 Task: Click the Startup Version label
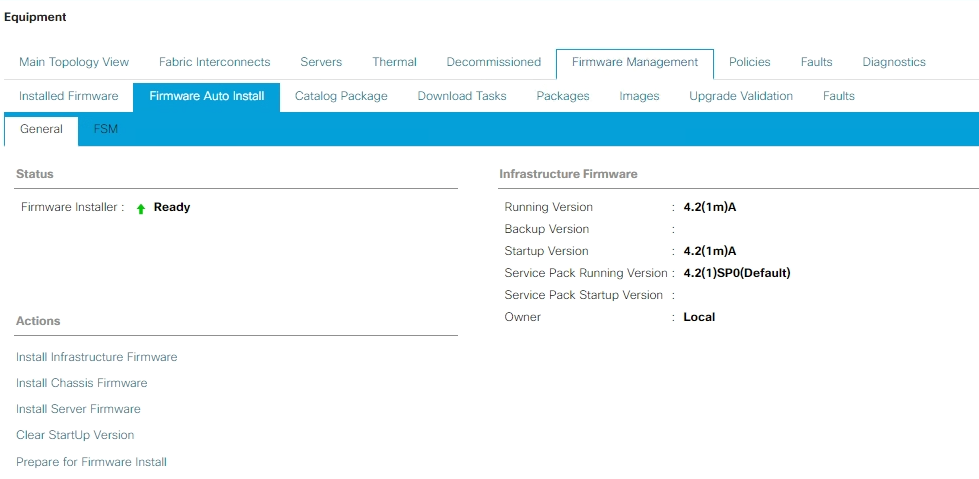(x=546, y=251)
